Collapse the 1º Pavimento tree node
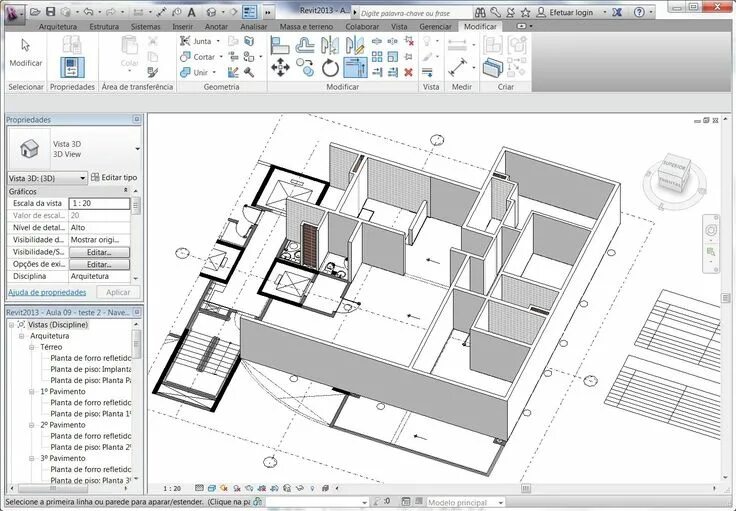The image size is (736, 511). tap(32, 392)
